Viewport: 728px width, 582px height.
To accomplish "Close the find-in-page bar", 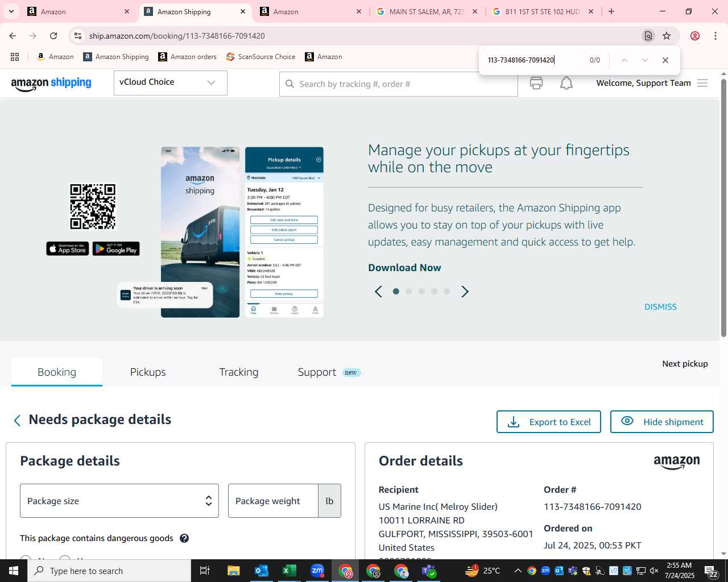I will (x=665, y=60).
